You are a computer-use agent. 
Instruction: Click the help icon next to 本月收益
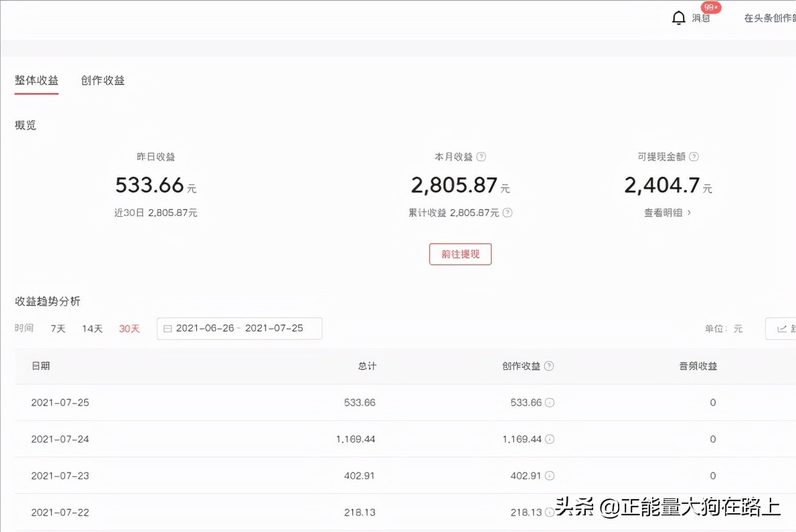(x=481, y=156)
